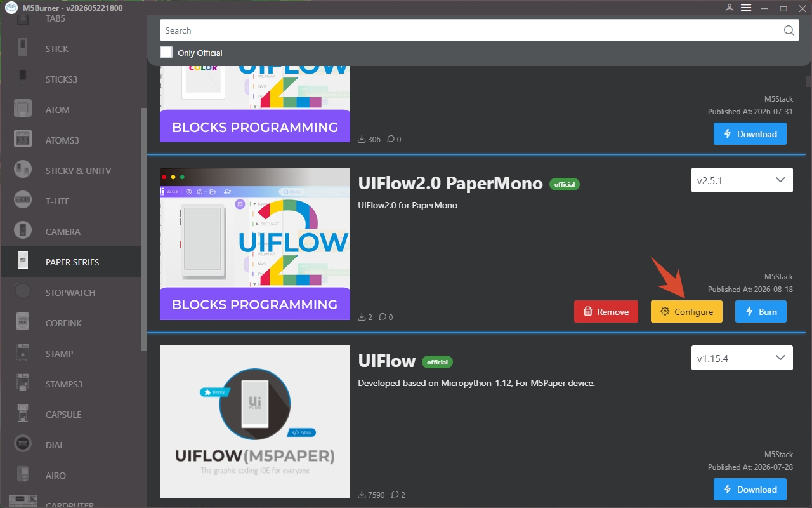Select the ATOMS3 device icon in sidebar
The width and height of the screenshot is (812, 508).
pyautogui.click(x=23, y=140)
